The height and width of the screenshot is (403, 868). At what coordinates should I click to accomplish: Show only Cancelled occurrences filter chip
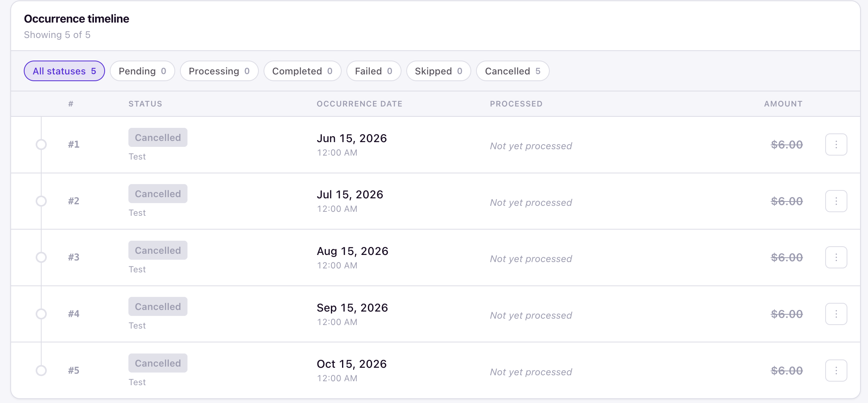513,71
